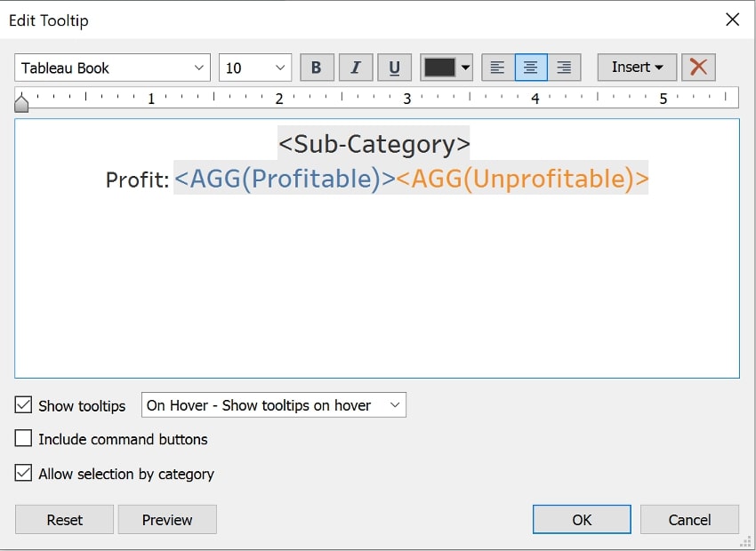Open the Tableau Book font dropdown
The image size is (756, 551).
112,68
